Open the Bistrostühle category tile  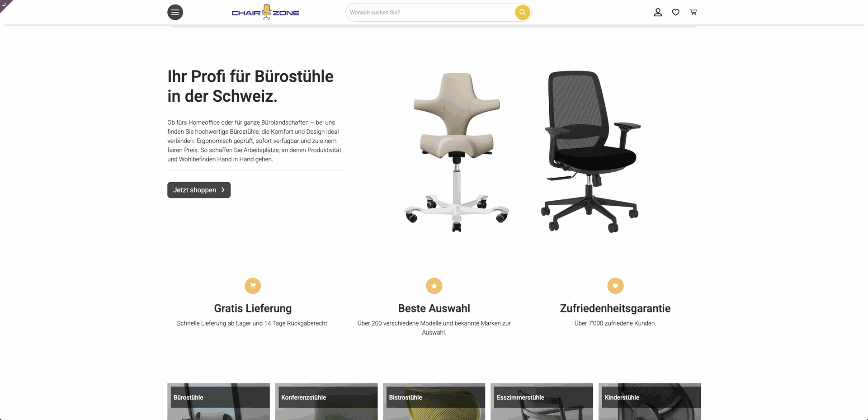[434, 401]
